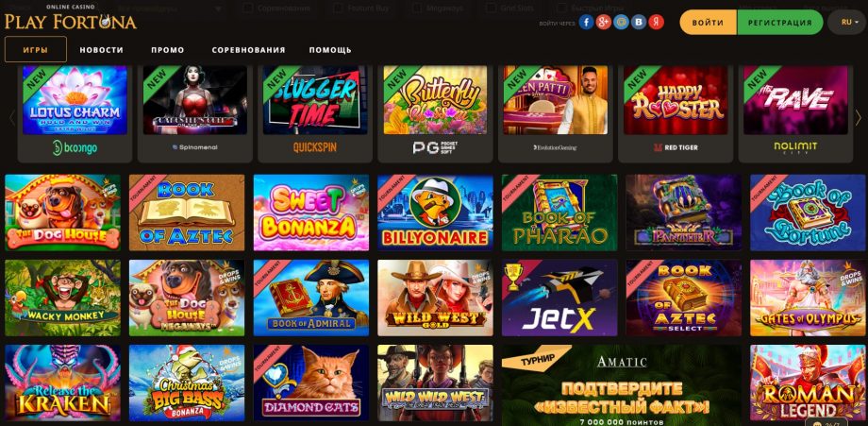
Task: Advance new games carousel with right arrow
Action: coord(858,117)
